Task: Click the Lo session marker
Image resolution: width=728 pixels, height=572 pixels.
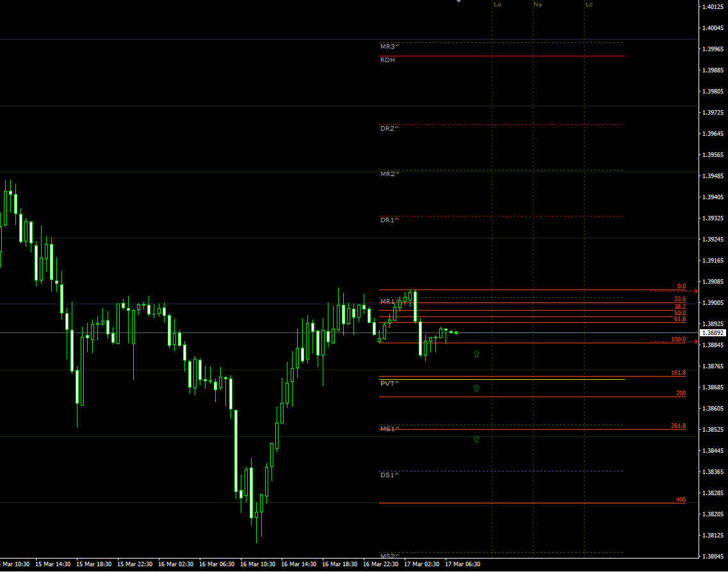Action: click(497, 4)
